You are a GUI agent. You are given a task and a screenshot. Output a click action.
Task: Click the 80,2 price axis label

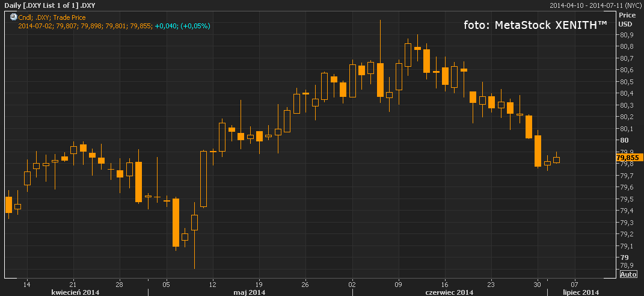(x=626, y=117)
